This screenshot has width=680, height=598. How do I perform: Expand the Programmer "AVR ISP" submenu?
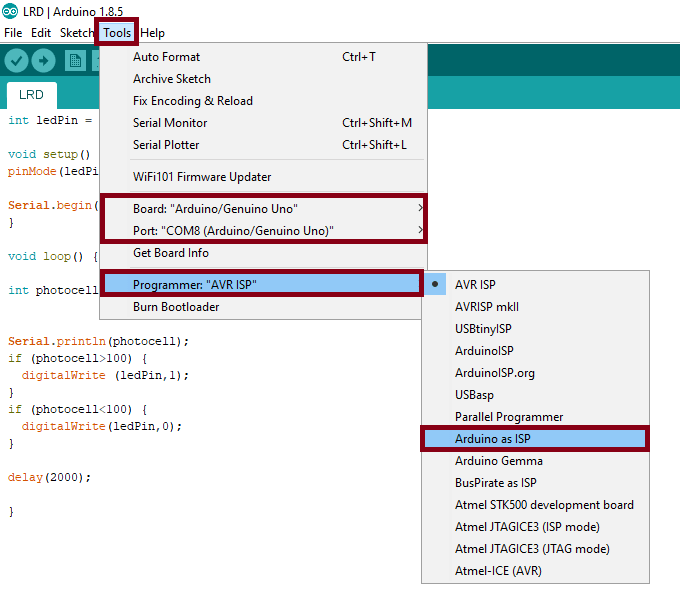(x=262, y=285)
